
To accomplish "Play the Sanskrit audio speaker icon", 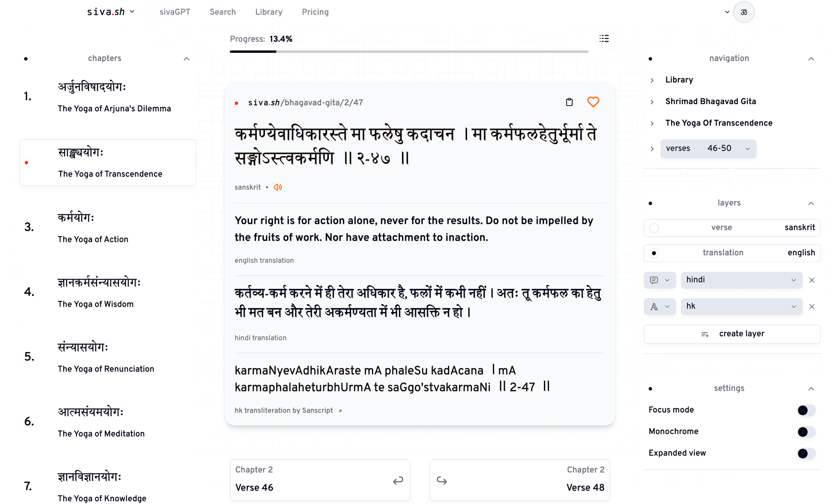I will (278, 187).
